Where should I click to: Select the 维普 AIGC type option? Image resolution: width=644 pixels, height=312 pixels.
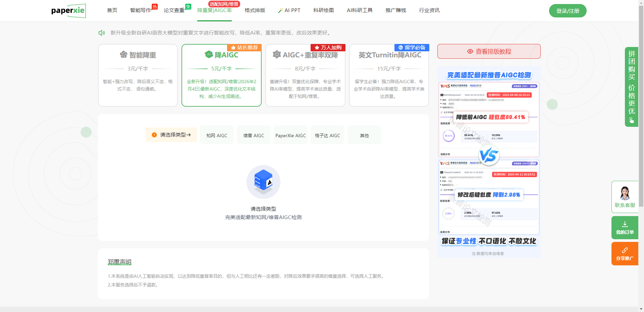[254, 135]
